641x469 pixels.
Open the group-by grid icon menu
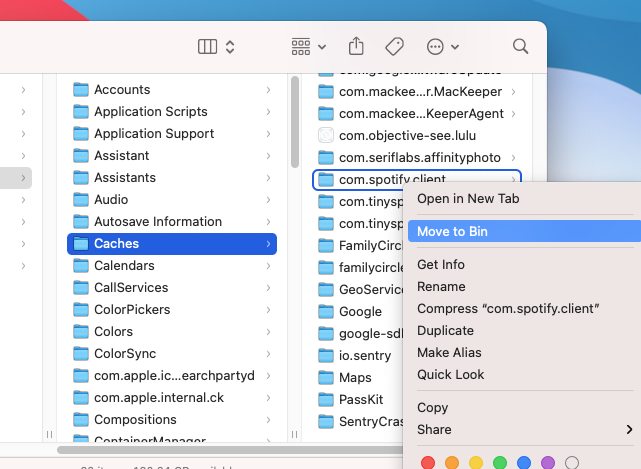click(x=301, y=47)
